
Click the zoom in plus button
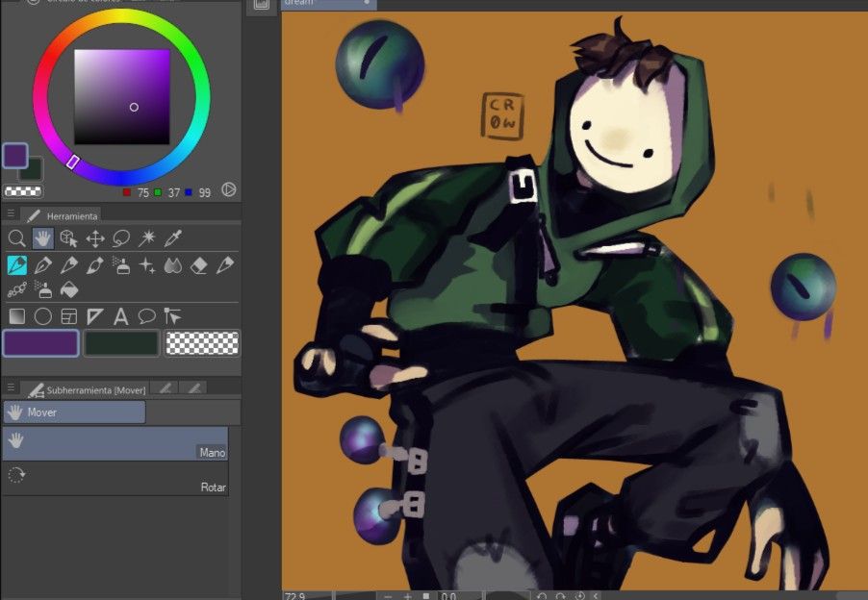point(407,596)
